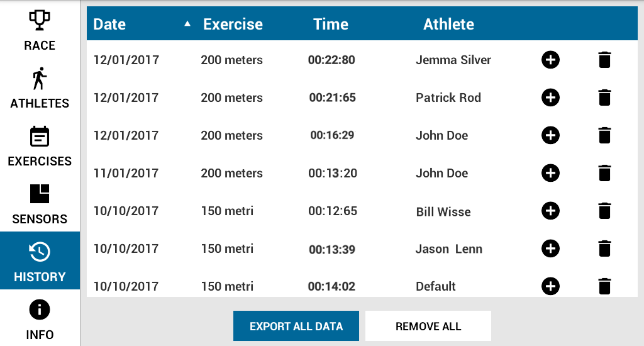
Task: Open the Race section trophy icon
Action: click(40, 20)
